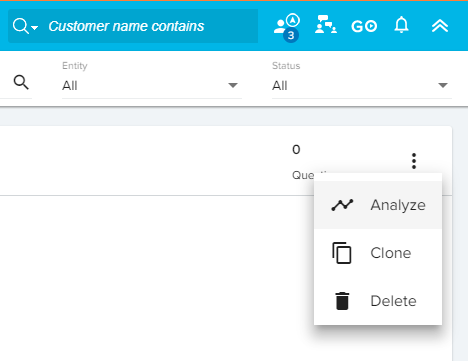Viewport: 468px width, 361px height.
Task: Expand the Status dropdown
Action: (362, 86)
